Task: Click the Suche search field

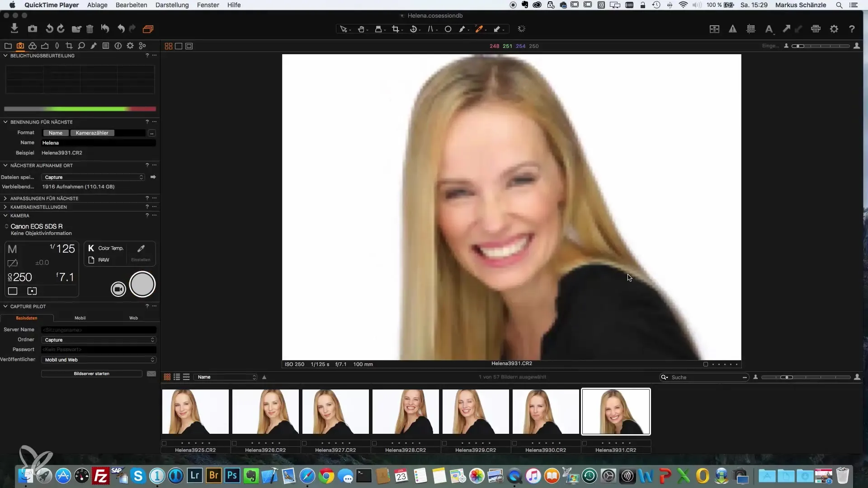Action: pyautogui.click(x=703, y=377)
